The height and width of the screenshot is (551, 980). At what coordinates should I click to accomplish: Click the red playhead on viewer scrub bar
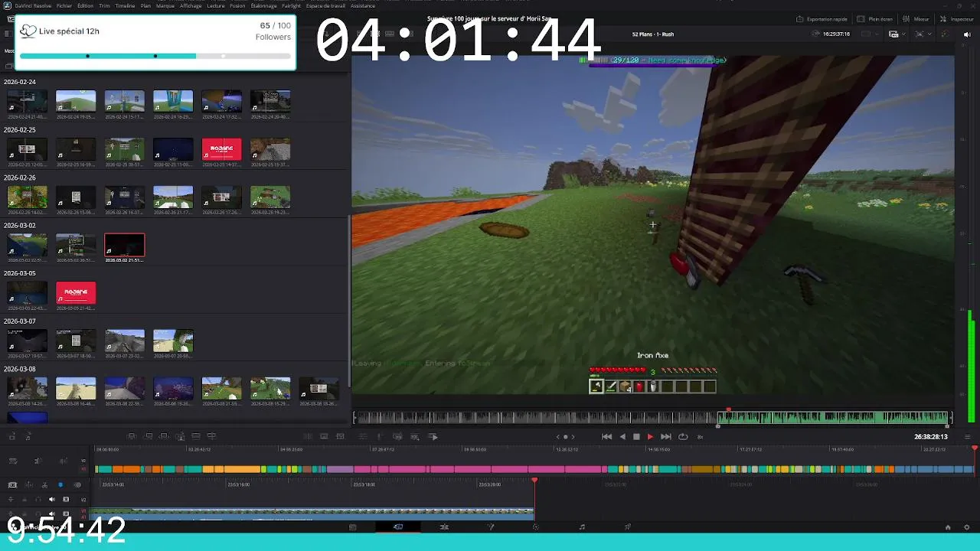(x=729, y=410)
